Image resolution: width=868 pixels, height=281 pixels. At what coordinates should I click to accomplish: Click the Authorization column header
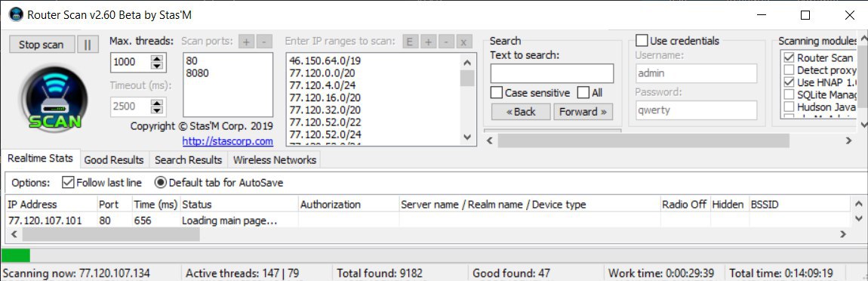(349, 205)
